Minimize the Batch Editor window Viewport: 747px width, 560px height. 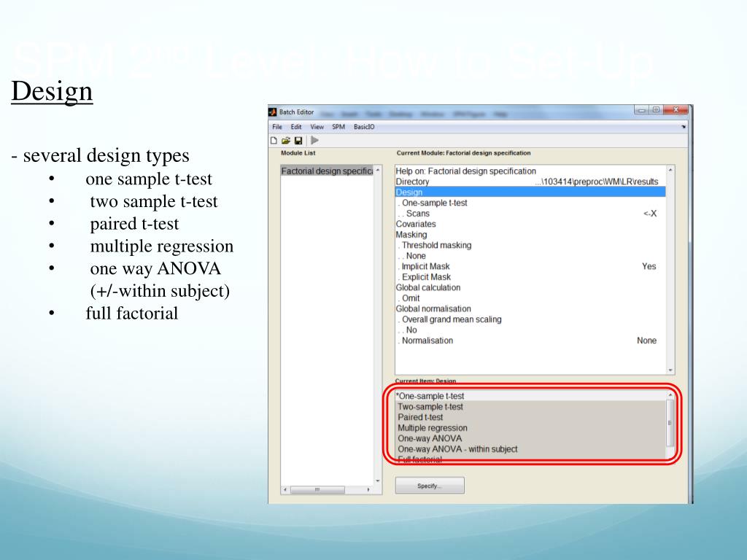click(641, 110)
